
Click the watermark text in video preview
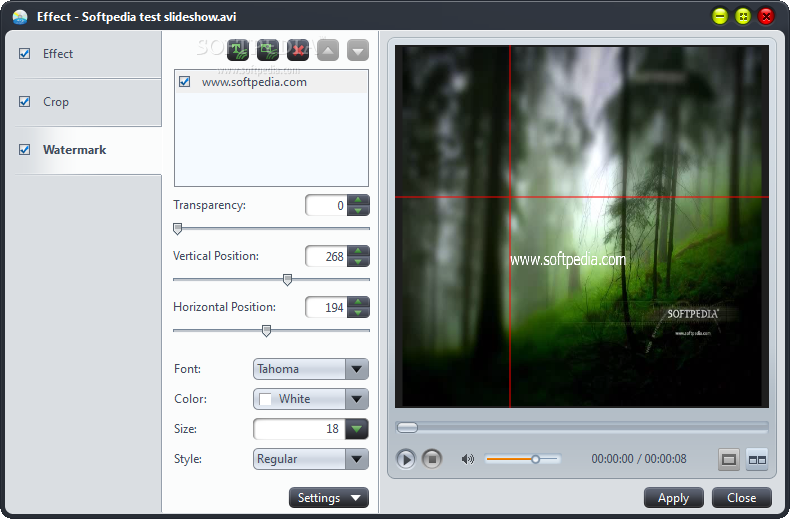click(x=568, y=260)
